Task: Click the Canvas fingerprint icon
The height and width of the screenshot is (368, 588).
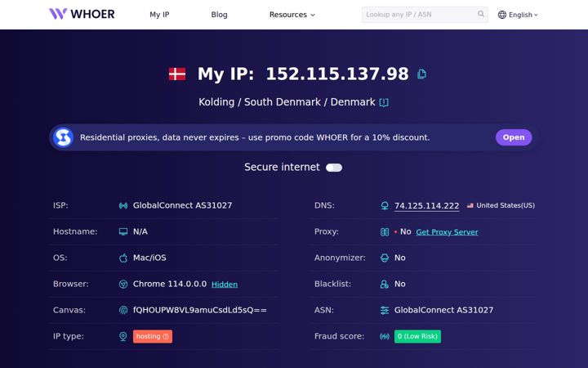Action: tap(123, 310)
